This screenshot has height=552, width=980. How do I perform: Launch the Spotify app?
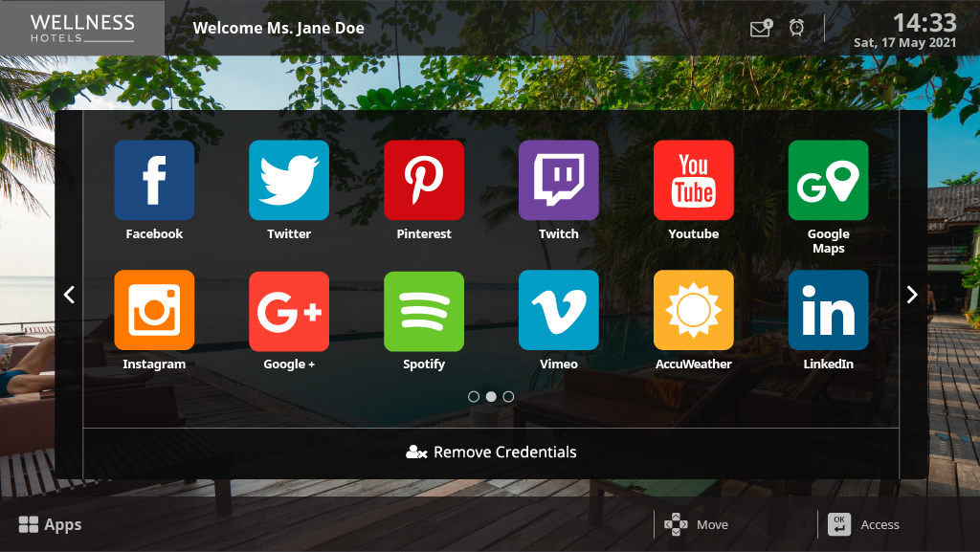pyautogui.click(x=424, y=310)
